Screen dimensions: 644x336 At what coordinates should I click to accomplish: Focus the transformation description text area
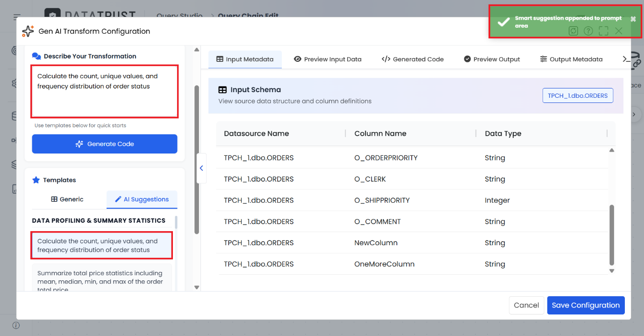click(105, 91)
